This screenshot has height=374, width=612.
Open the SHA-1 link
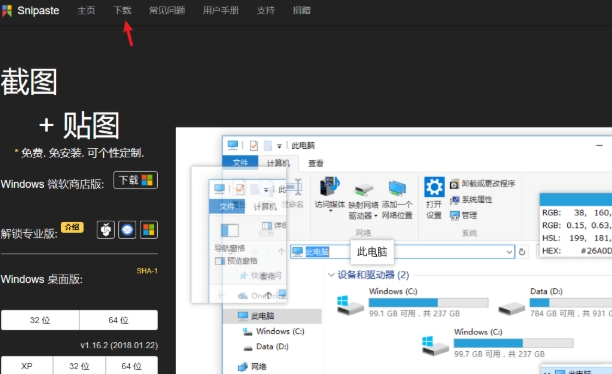pyautogui.click(x=147, y=271)
